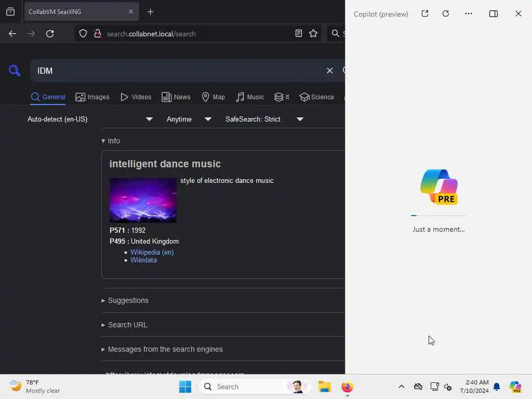The image size is (532, 399).
Task: Open the Auto-detect language dropdown
Action: 90,119
